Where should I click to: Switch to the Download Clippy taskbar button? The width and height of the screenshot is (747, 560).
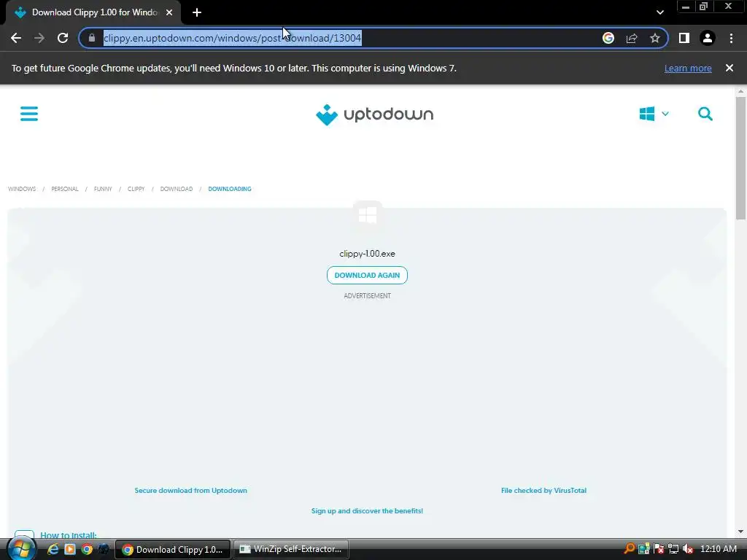click(x=173, y=550)
